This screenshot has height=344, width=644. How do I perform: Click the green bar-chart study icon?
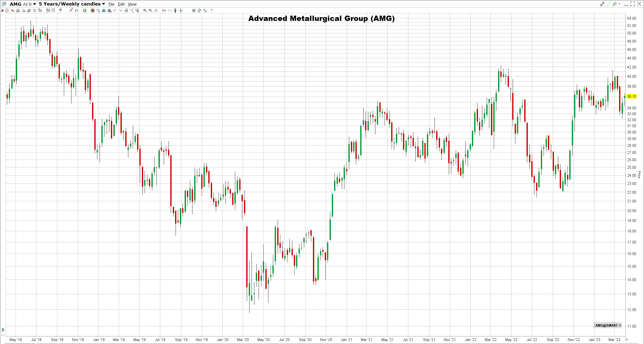126,10
